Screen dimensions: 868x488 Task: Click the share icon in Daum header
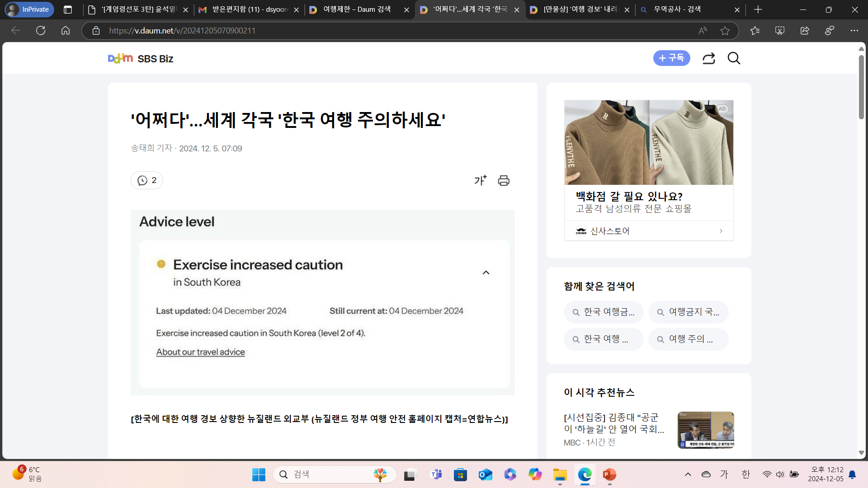708,58
